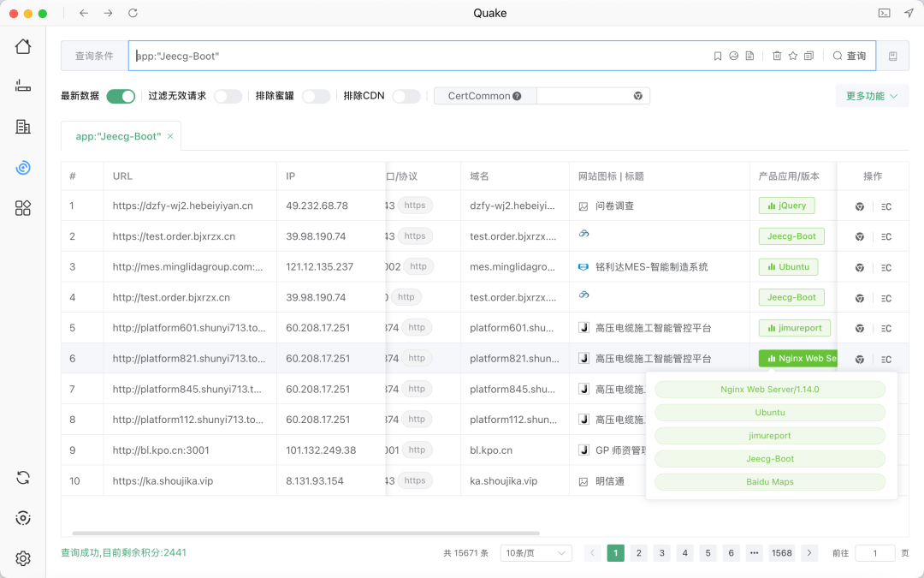924x578 pixels.
Task: Click the Jeecg-Boot tag in row 2
Action: pyautogui.click(x=791, y=236)
